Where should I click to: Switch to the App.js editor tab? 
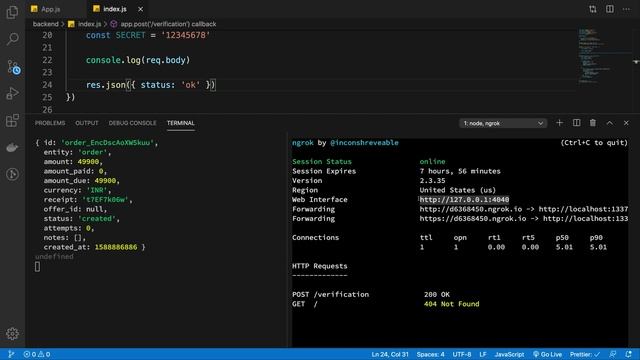(x=51, y=9)
